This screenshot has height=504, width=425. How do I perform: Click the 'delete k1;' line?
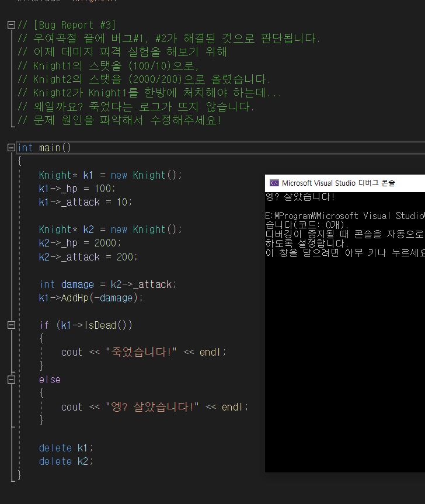click(66, 448)
